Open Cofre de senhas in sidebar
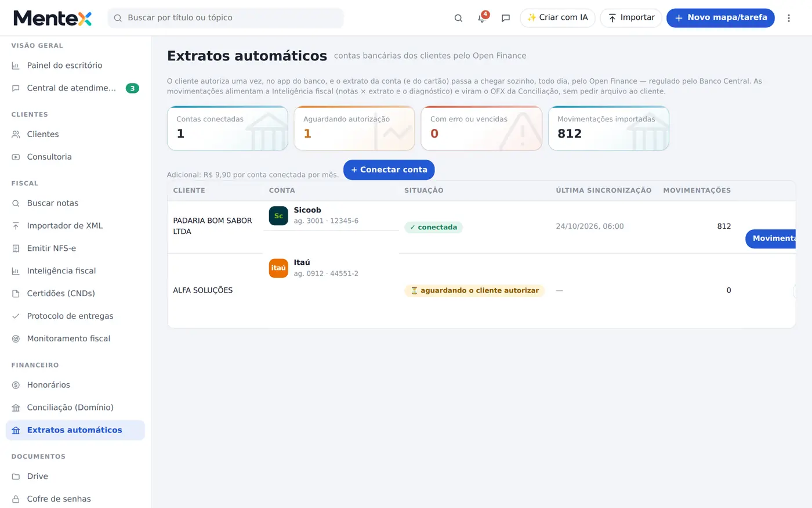This screenshot has width=812, height=508. (x=75, y=499)
